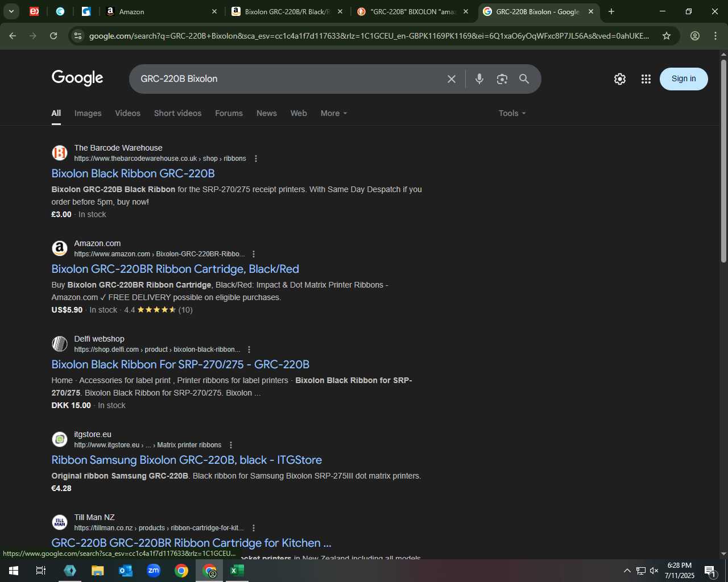Open Excel from the taskbar

pos(237,571)
